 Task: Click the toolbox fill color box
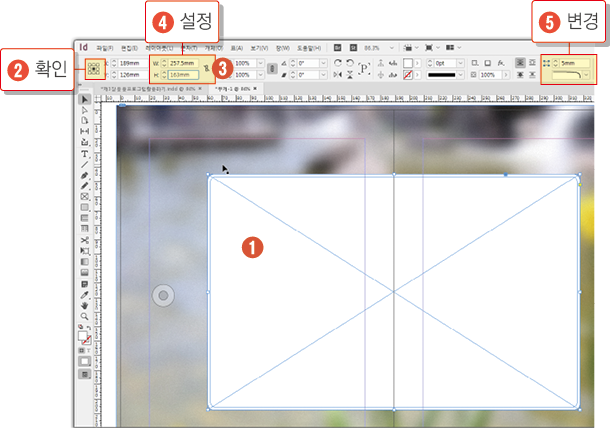coord(82,336)
